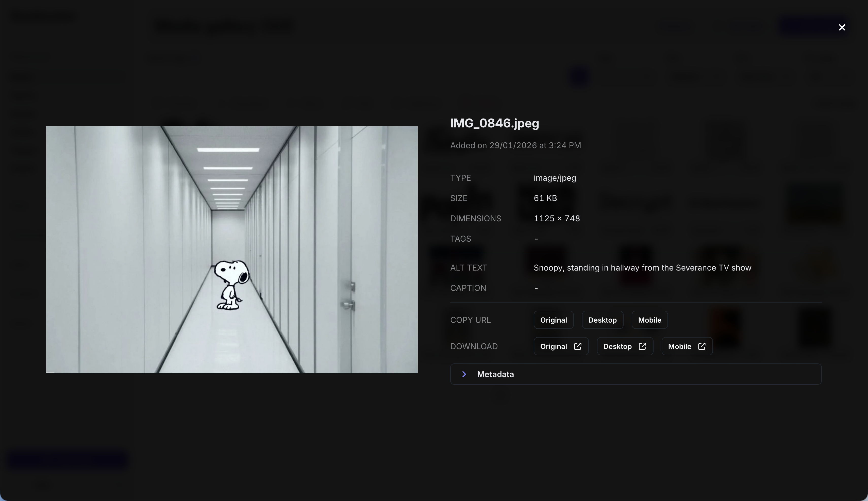
Task: Click the image/jpeg type value
Action: (x=555, y=178)
